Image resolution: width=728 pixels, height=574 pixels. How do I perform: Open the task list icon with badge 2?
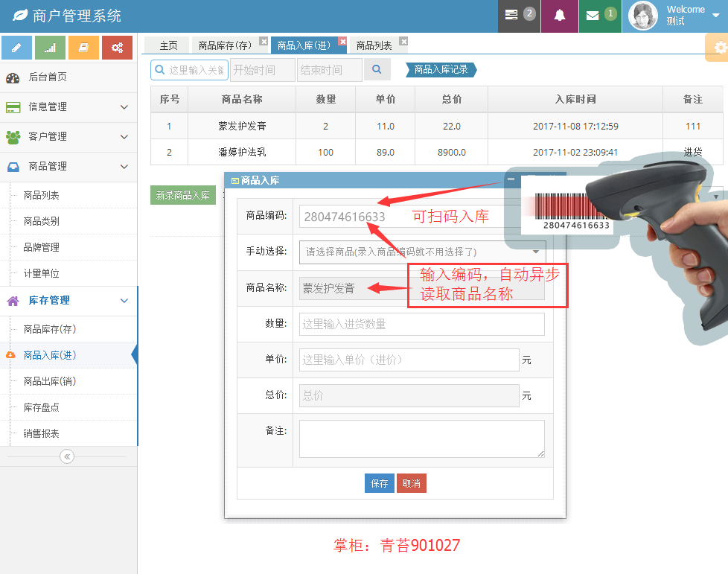(519, 16)
